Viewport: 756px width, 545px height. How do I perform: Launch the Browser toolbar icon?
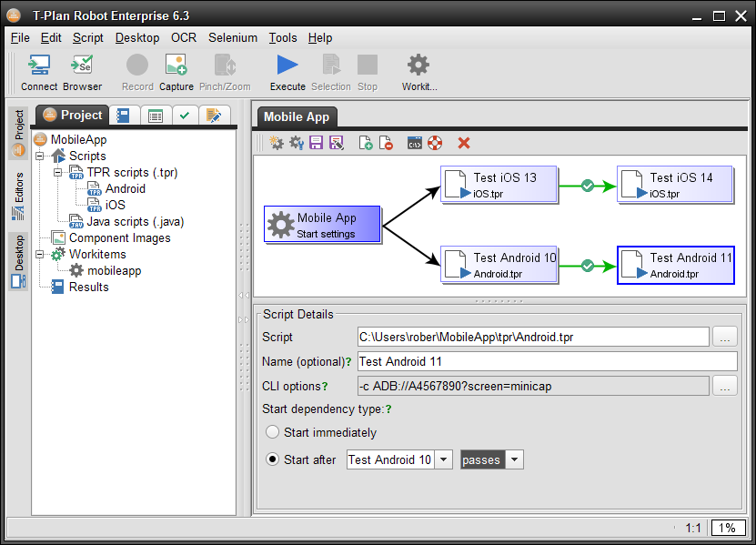pos(82,72)
